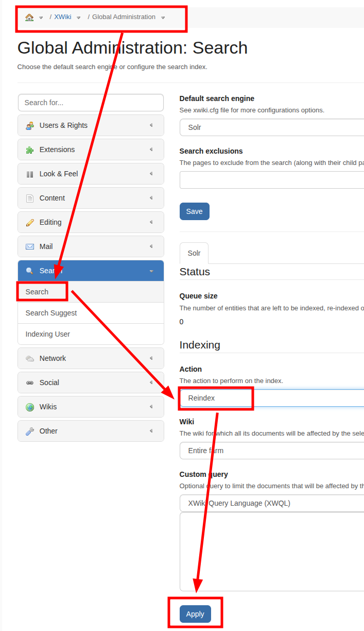Open Indexing User menu item
Viewport: 364px width, 631px height.
(x=48, y=334)
